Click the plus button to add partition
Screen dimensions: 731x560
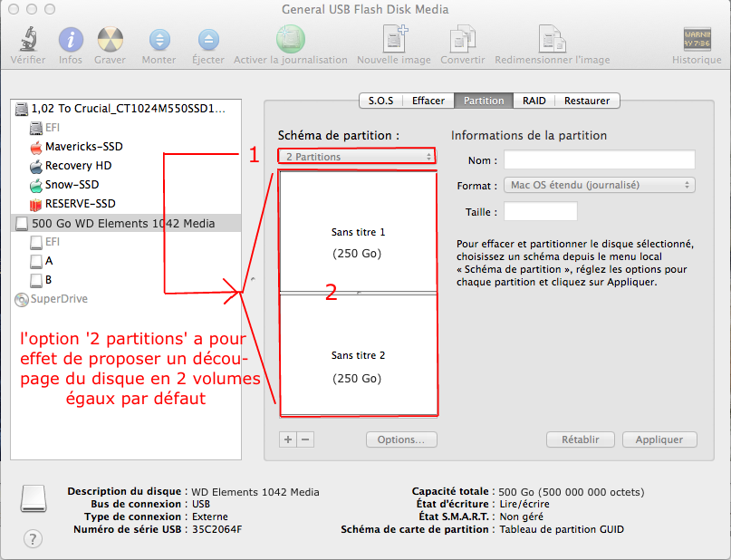[288, 439]
